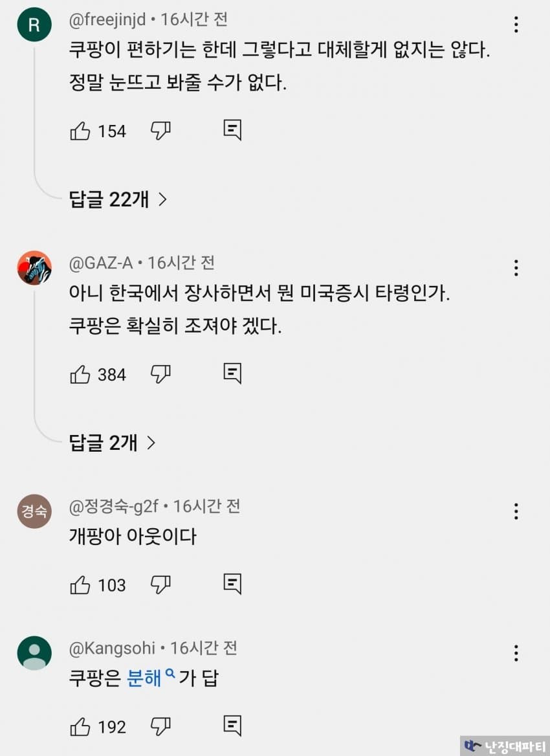
Task: Open the @freejinjd username link
Action: point(107,20)
